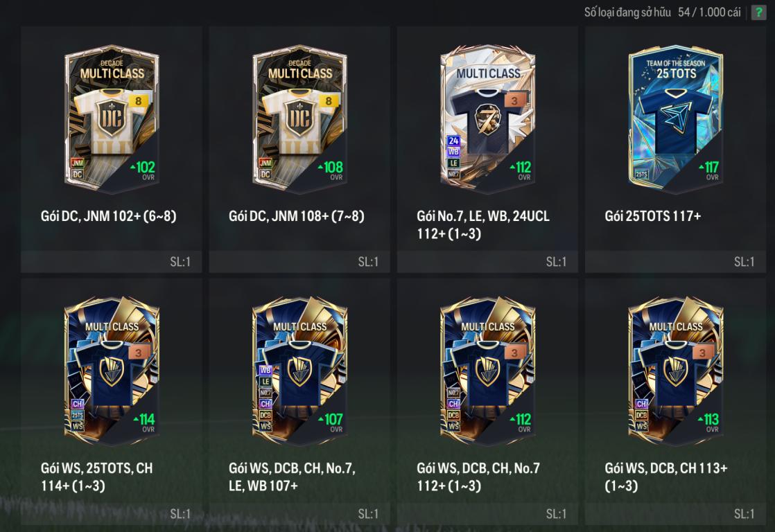Viewport: 775px width, 532px height.
Task: Click the DC badge on 108 pack
Action: click(265, 174)
